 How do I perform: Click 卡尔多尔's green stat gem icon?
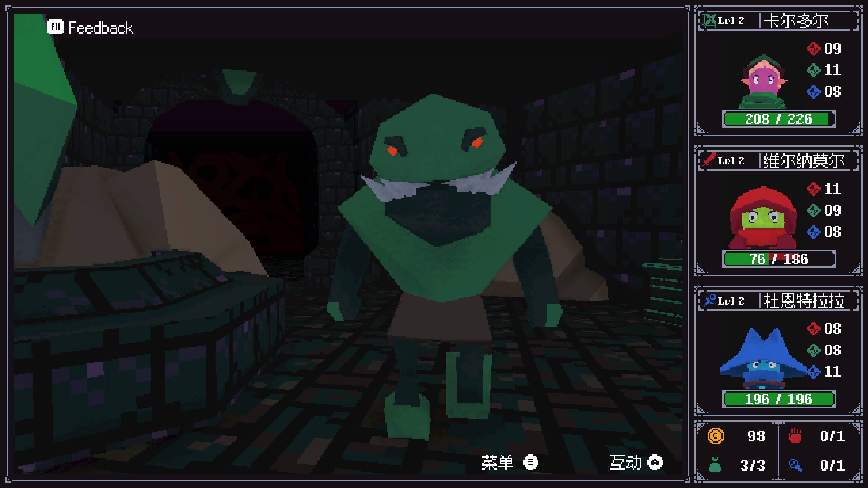(x=813, y=70)
